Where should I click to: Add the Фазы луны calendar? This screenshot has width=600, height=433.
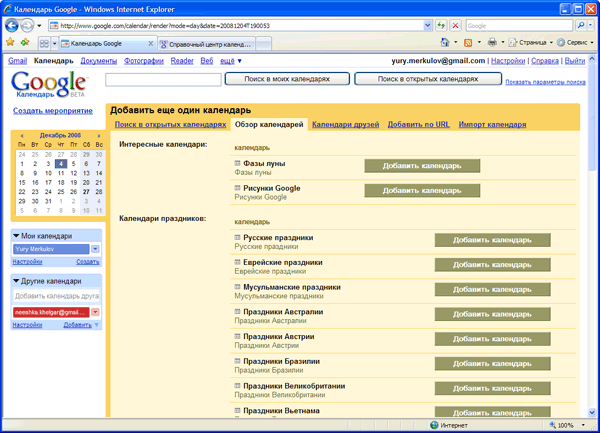422,166
